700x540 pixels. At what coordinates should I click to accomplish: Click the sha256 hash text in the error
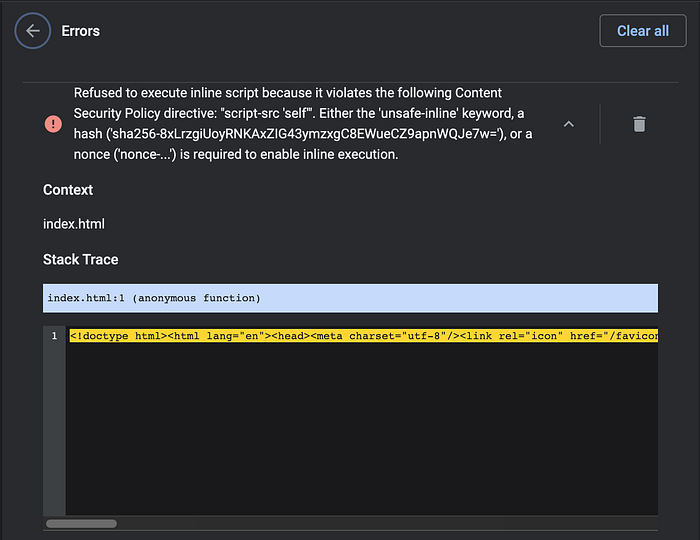click(x=304, y=134)
